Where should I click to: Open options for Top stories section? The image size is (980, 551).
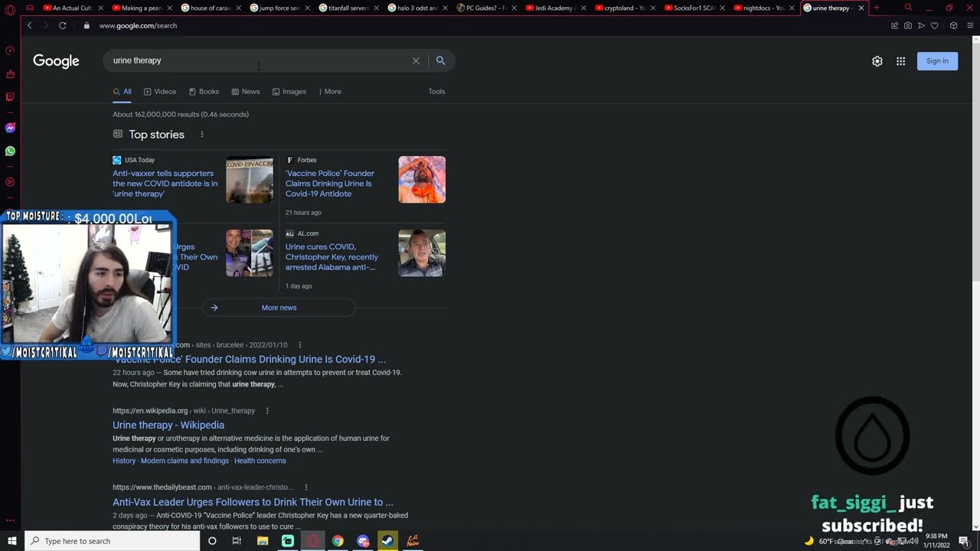[x=202, y=135]
